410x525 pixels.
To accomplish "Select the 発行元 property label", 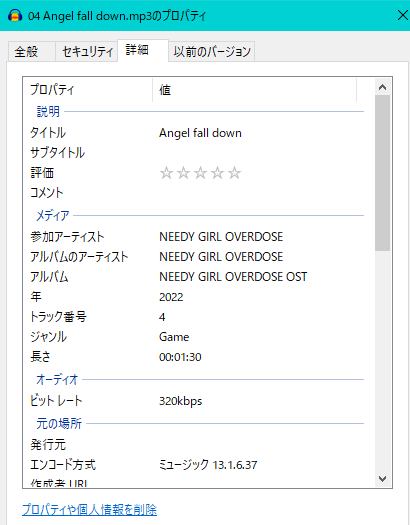I will [x=48, y=445].
